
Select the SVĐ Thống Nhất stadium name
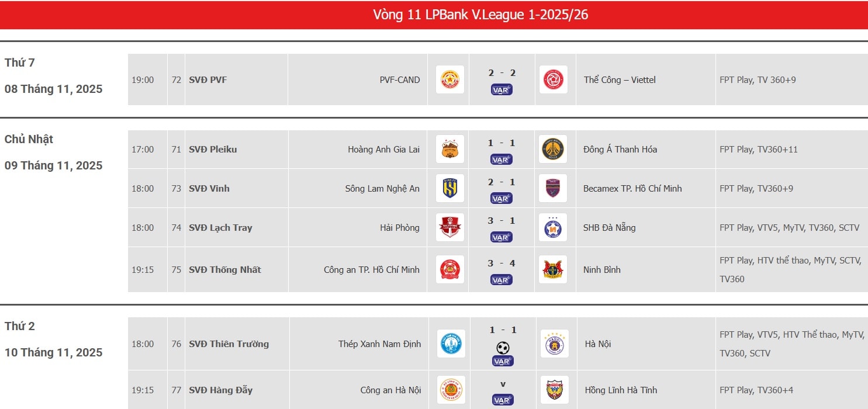(225, 269)
